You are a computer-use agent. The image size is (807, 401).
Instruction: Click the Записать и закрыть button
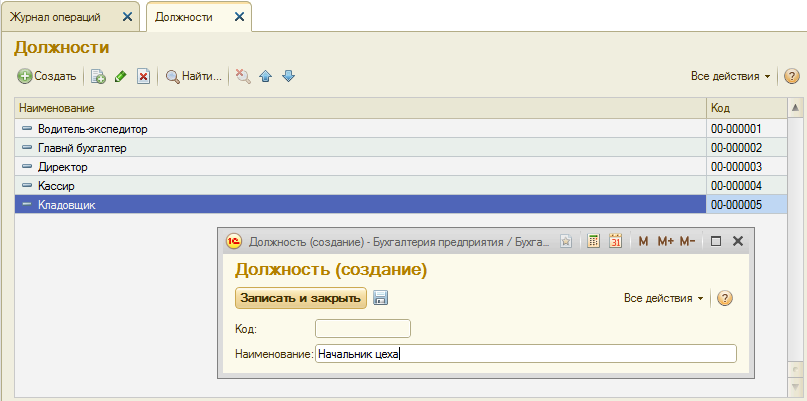[x=301, y=298]
